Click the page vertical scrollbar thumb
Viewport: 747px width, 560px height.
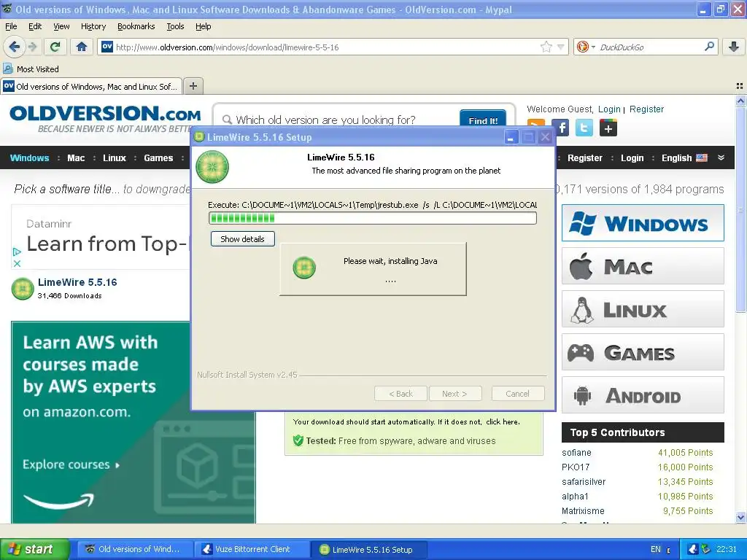point(740,209)
